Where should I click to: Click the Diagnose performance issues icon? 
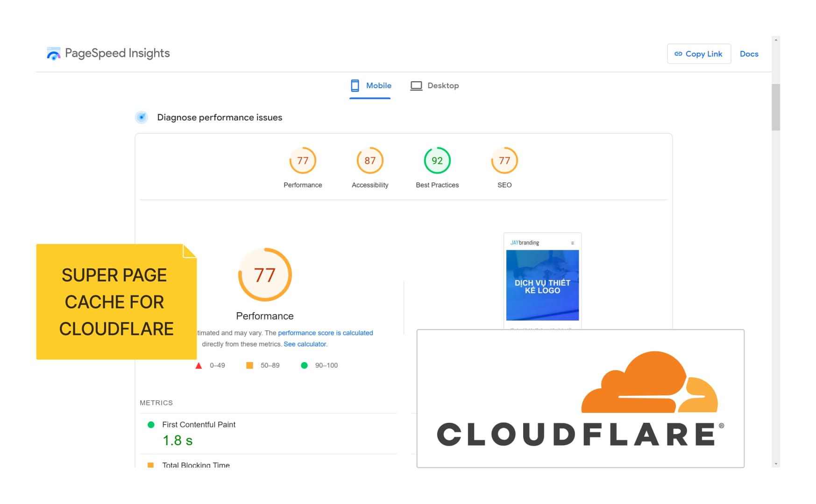coord(142,117)
